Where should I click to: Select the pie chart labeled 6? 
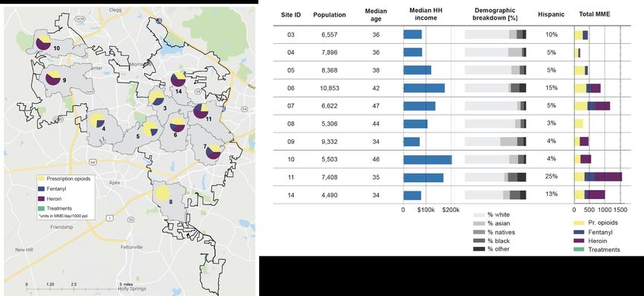pyautogui.click(x=177, y=125)
